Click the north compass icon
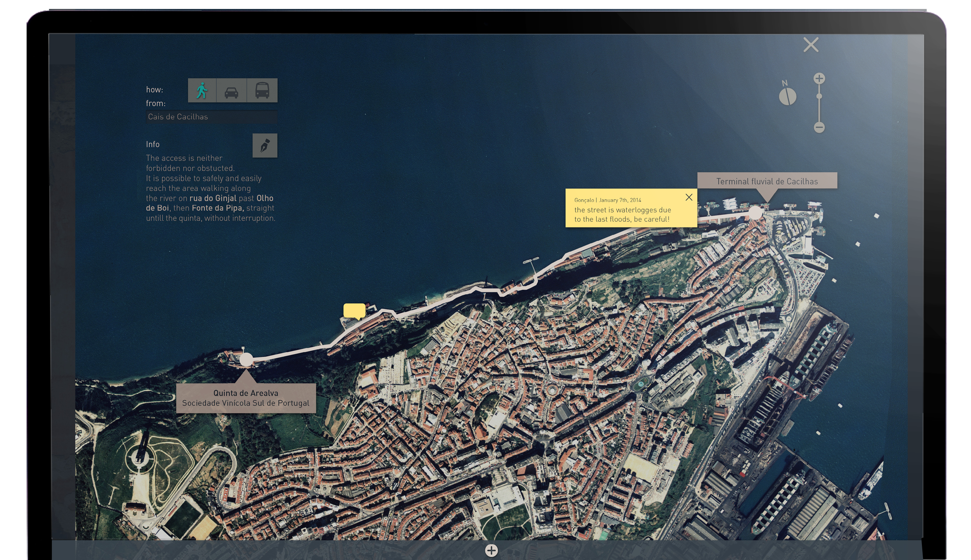 tap(787, 96)
